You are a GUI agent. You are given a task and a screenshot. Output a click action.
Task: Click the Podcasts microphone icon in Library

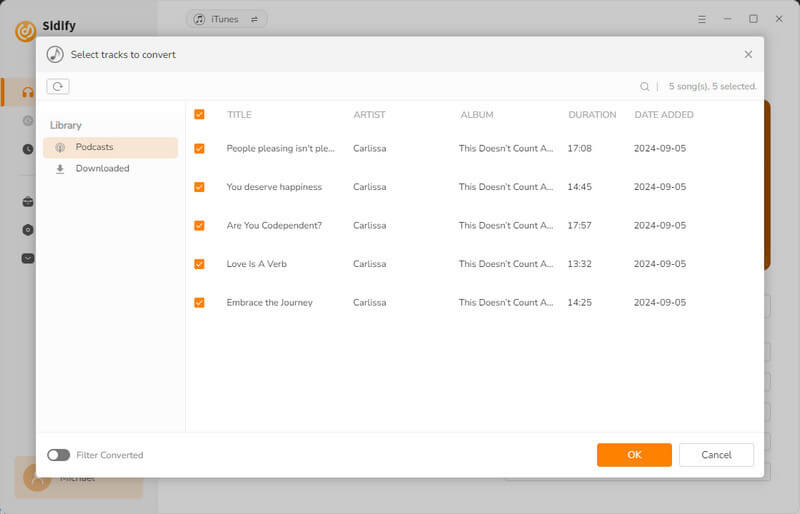coord(60,148)
